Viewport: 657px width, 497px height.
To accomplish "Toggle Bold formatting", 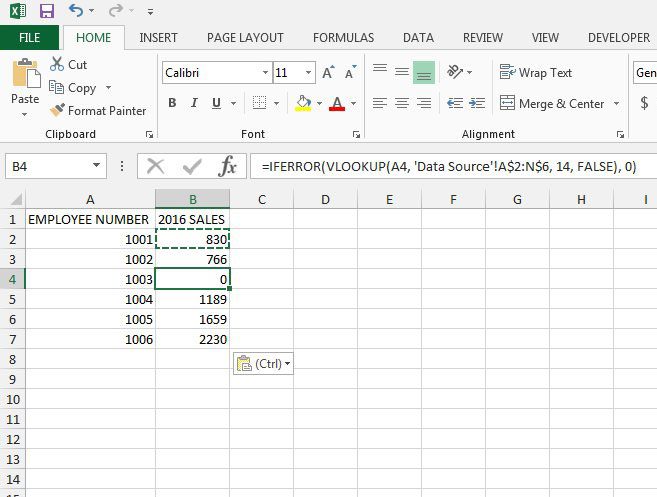I will 172,103.
